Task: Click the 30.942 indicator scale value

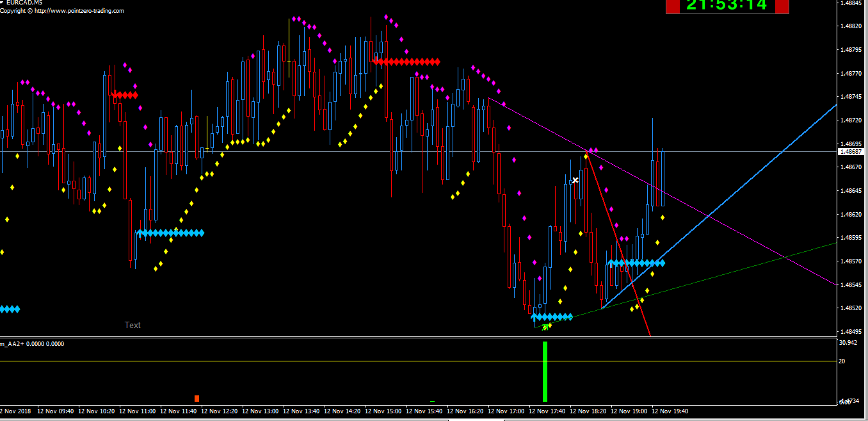Action: click(848, 343)
